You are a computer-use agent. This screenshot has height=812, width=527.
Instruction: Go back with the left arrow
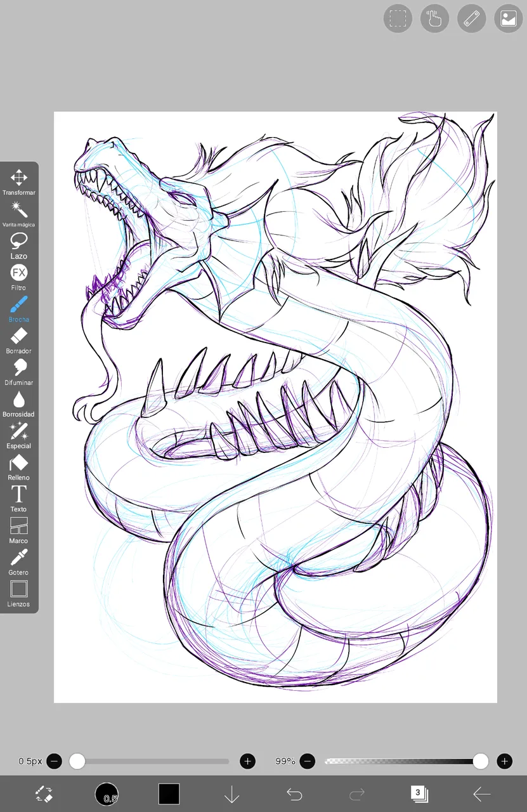(x=482, y=794)
